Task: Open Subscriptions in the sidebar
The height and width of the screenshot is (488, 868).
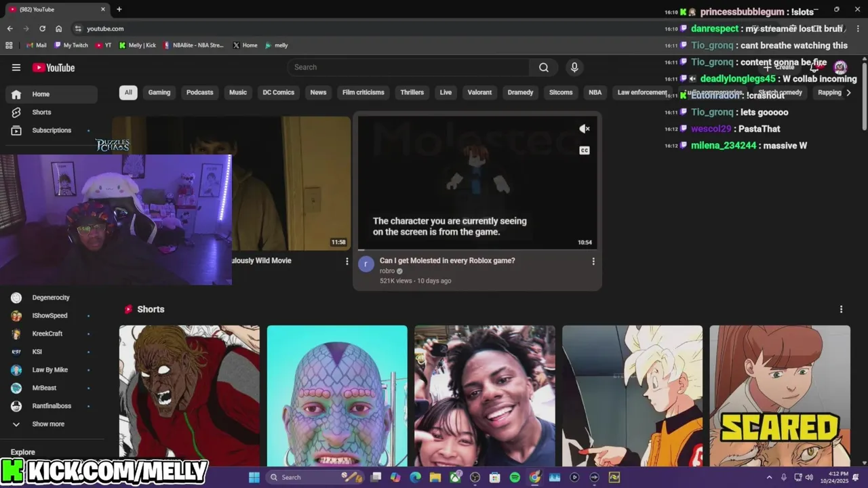Action: [x=52, y=130]
